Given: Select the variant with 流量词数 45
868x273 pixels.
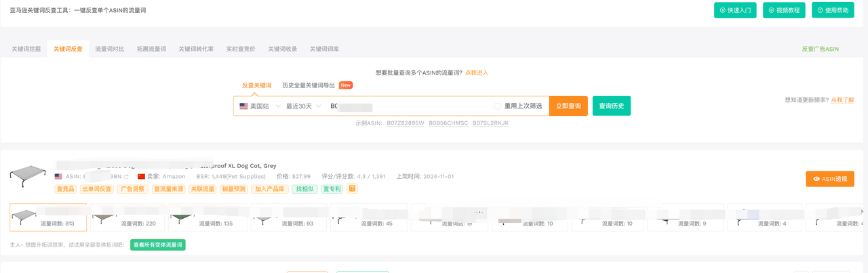Looking at the screenshot, I should 369,217.
